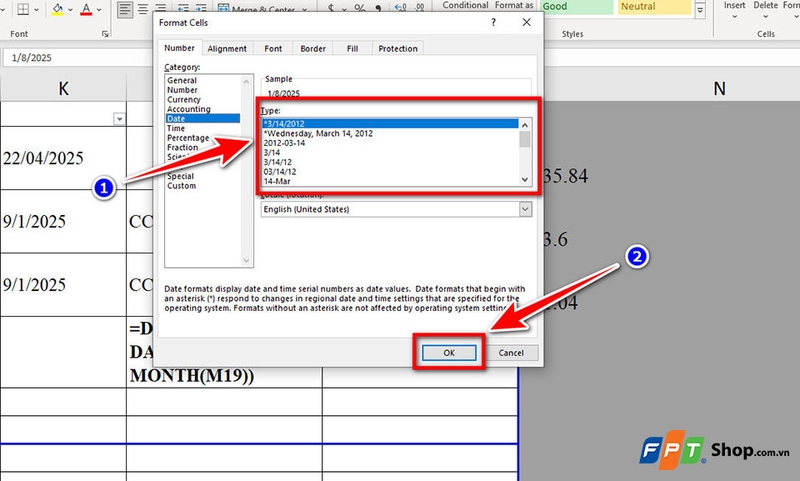The image size is (800, 481).
Task: Click the Increase Indent icon
Action: (201, 9)
